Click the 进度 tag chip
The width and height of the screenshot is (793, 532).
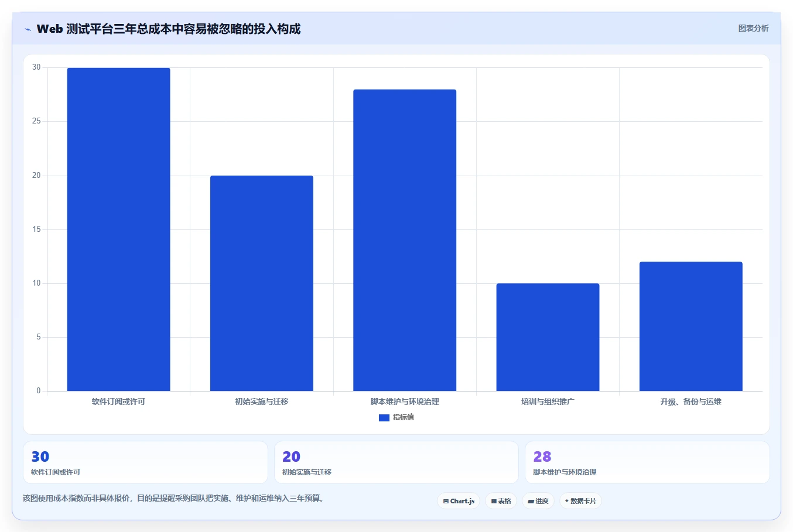pyautogui.click(x=538, y=501)
